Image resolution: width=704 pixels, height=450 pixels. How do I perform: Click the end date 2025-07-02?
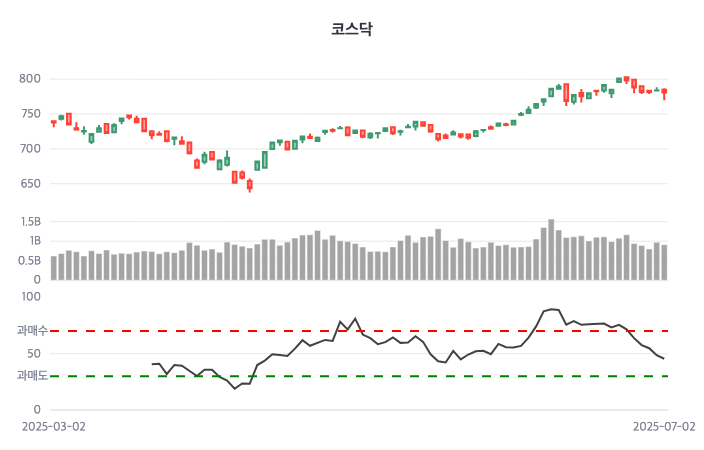[x=664, y=426]
